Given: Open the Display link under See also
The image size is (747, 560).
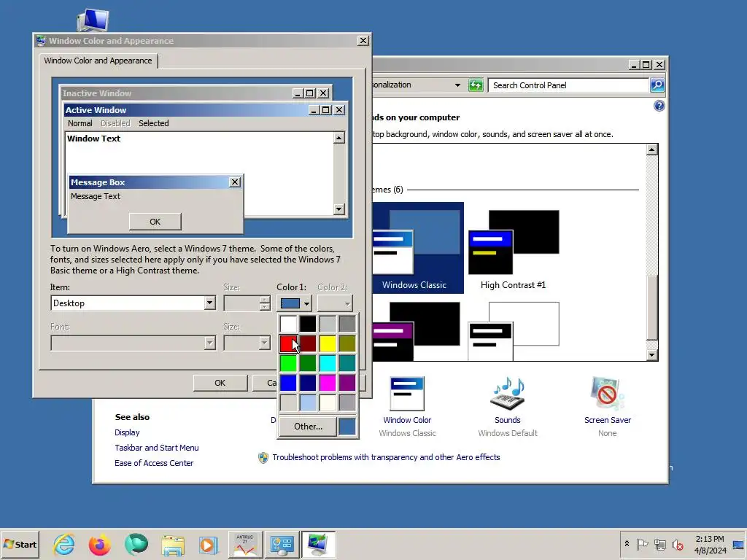Looking at the screenshot, I should coord(127,432).
